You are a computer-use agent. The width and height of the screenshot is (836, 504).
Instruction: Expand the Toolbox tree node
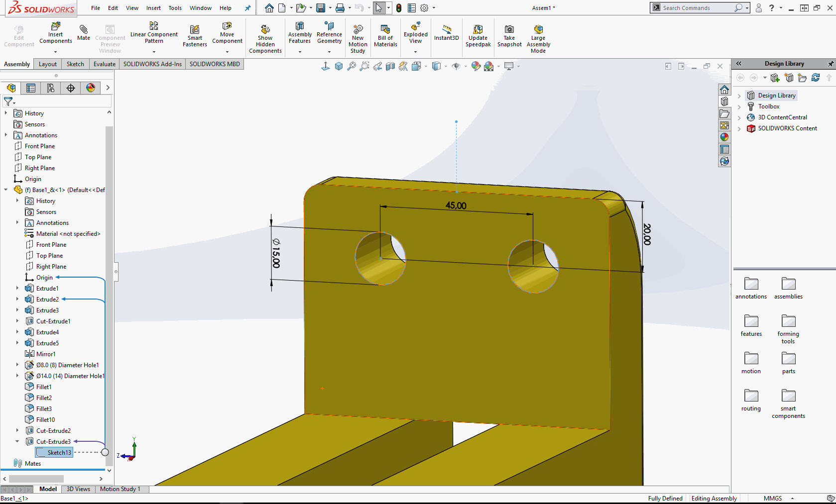pyautogui.click(x=739, y=106)
